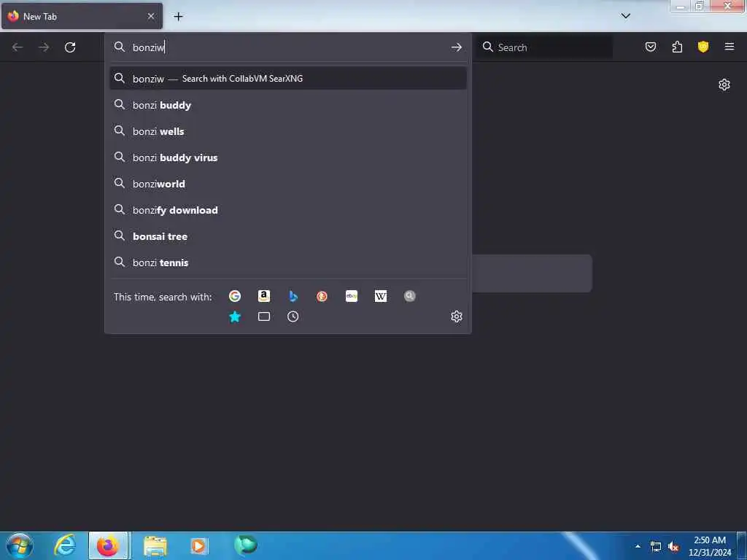Search this time with eBay

352,296
